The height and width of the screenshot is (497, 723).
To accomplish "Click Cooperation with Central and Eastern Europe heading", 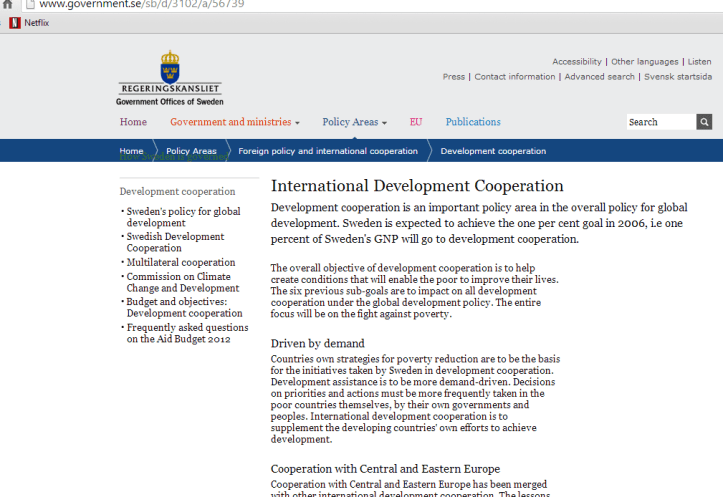I will coord(385,469).
